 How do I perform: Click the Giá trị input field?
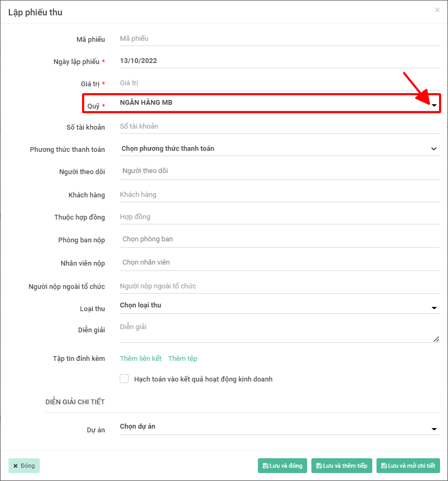pos(279,83)
